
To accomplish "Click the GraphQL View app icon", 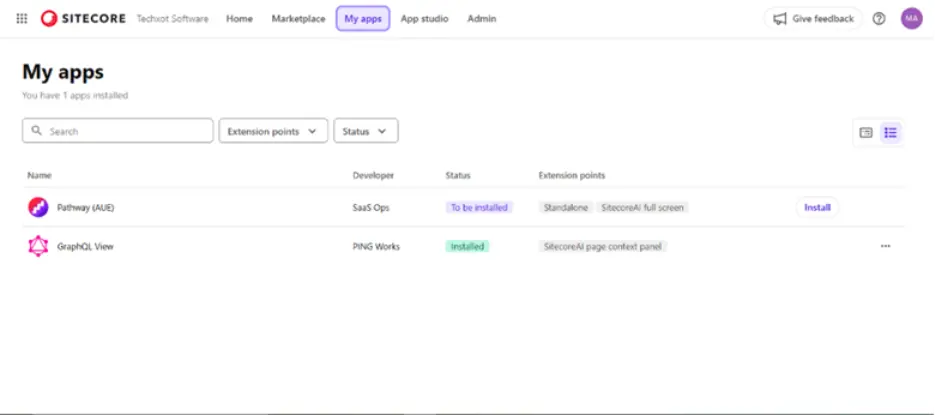I will tap(38, 247).
